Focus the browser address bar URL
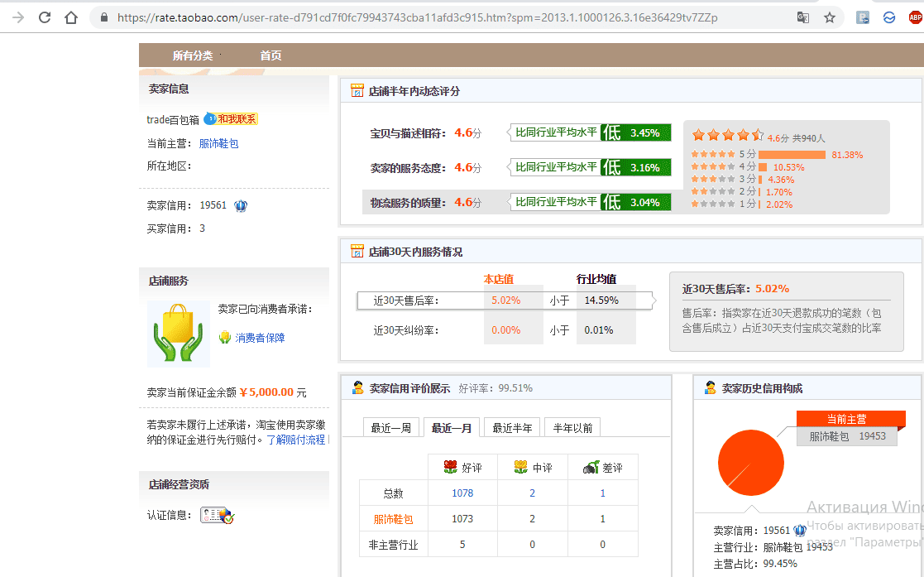924x577 pixels. 417,17
